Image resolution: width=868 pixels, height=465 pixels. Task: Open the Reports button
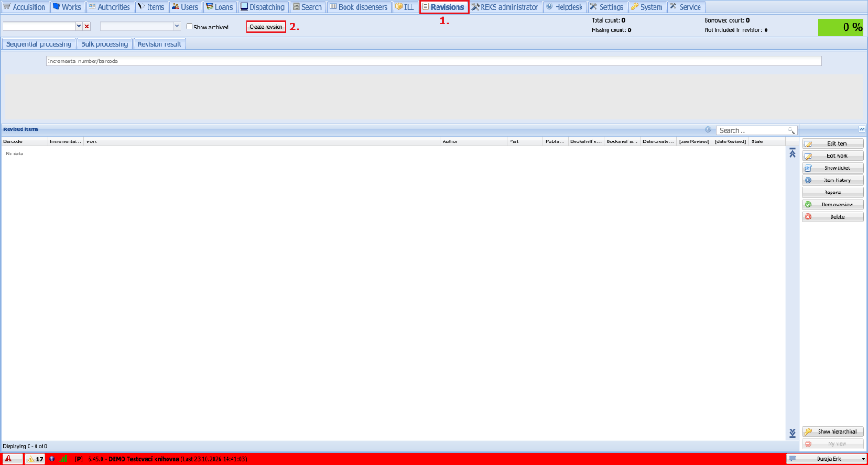[x=832, y=193]
